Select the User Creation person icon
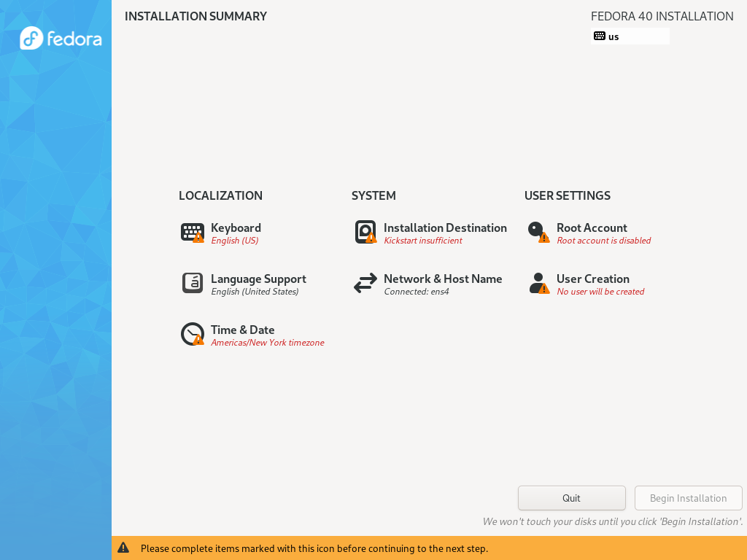The width and height of the screenshot is (747, 560). coord(538,283)
